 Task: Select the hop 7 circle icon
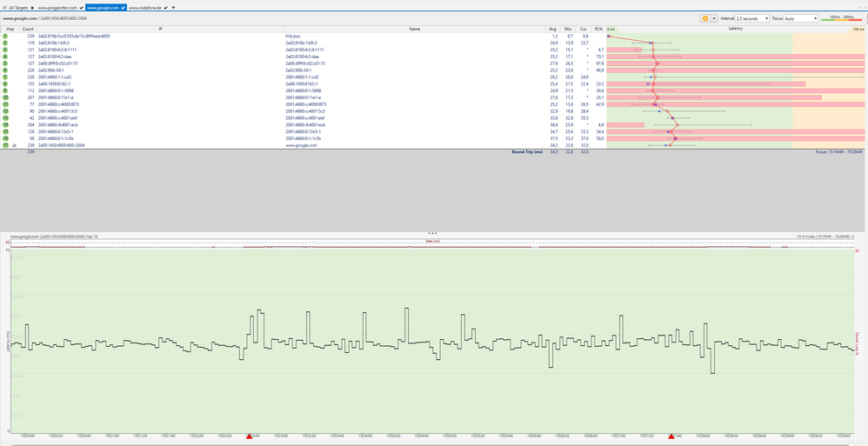[5, 77]
